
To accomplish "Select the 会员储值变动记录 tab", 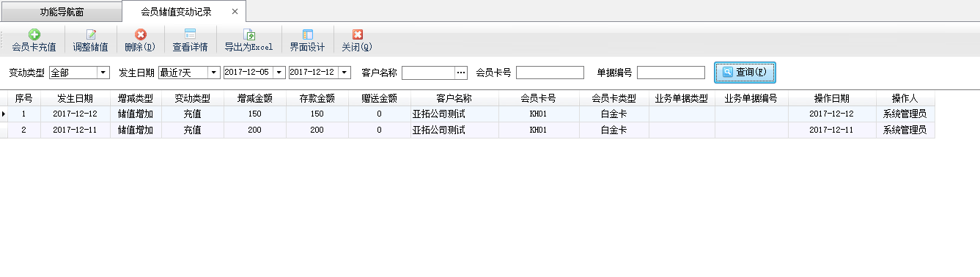I will (176, 12).
